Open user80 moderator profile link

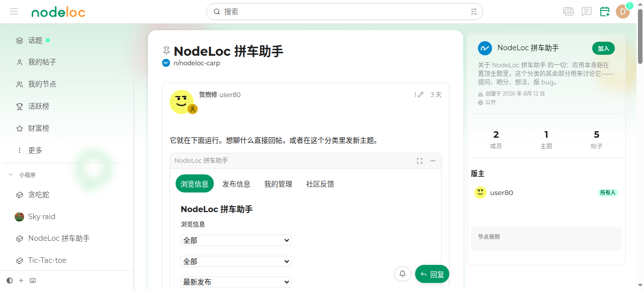coord(502,192)
